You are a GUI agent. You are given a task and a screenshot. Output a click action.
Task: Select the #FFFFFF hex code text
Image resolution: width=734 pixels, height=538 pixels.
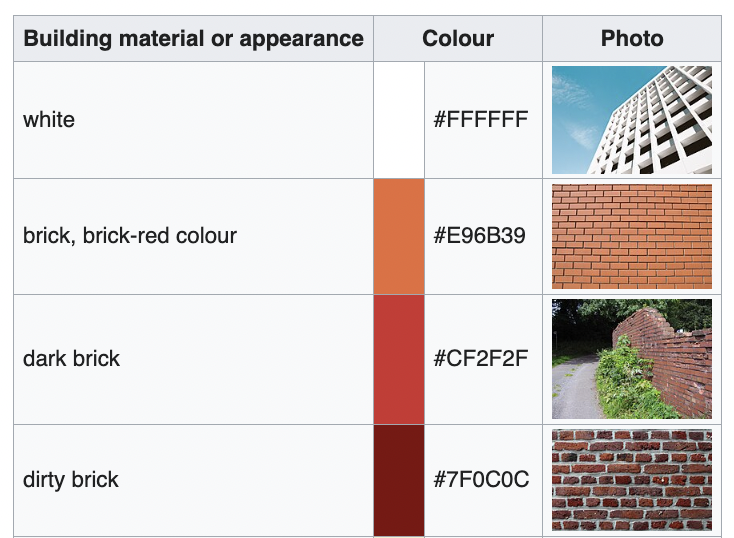point(481,119)
